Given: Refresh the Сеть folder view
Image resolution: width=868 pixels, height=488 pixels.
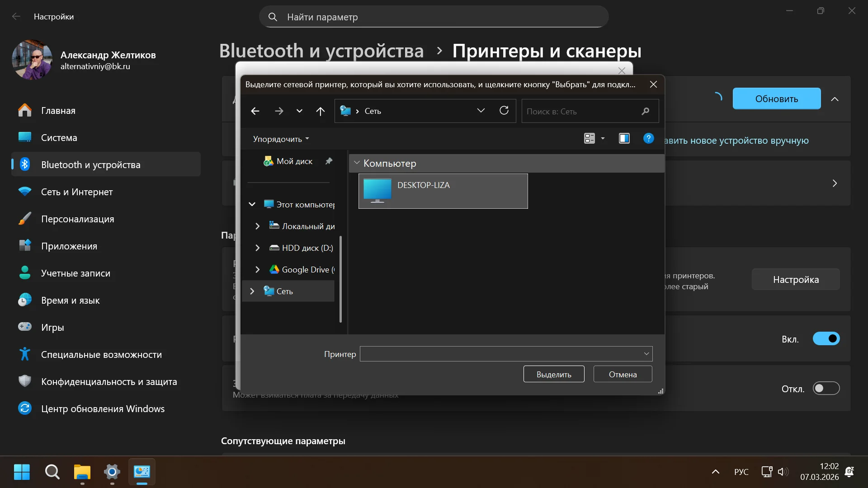Looking at the screenshot, I should [504, 111].
